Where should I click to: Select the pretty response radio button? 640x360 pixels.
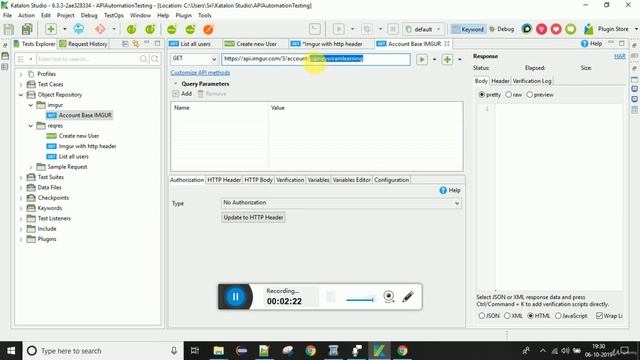[482, 95]
